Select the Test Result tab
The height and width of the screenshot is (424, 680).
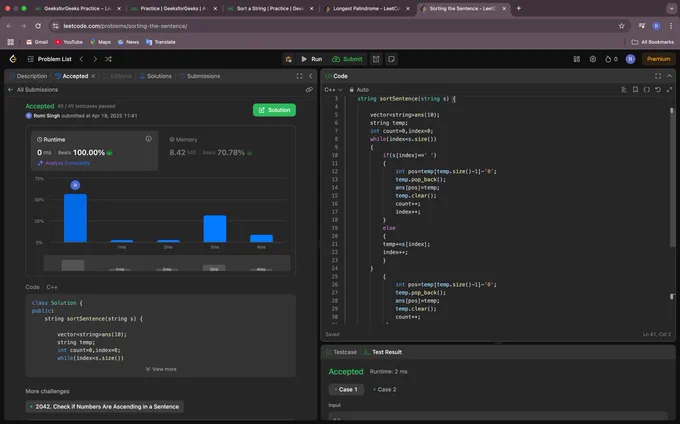point(383,352)
